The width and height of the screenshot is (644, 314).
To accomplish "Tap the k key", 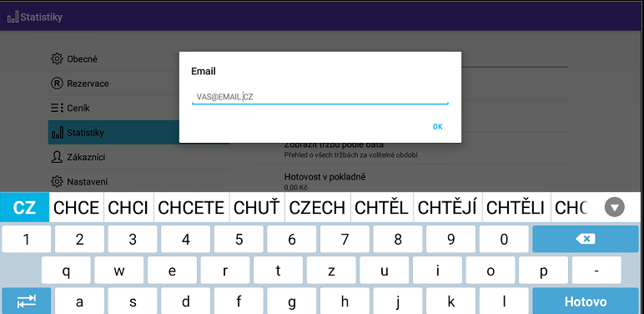I will 450,301.
